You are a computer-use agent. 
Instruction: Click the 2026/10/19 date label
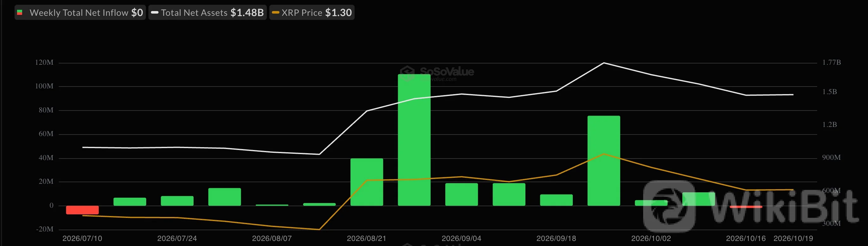pyautogui.click(x=793, y=239)
